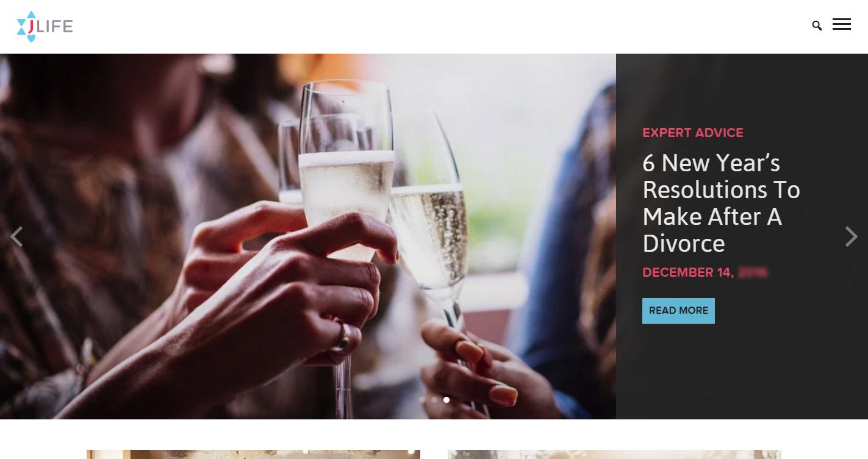The image size is (868, 459).
Task: Click the dark slide caption panel
Action: tap(742, 237)
